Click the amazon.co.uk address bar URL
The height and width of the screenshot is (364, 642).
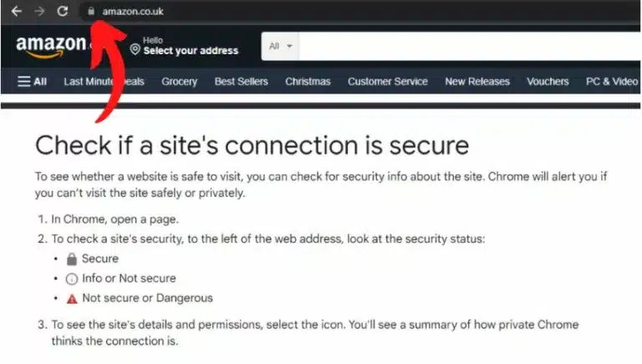coord(133,12)
